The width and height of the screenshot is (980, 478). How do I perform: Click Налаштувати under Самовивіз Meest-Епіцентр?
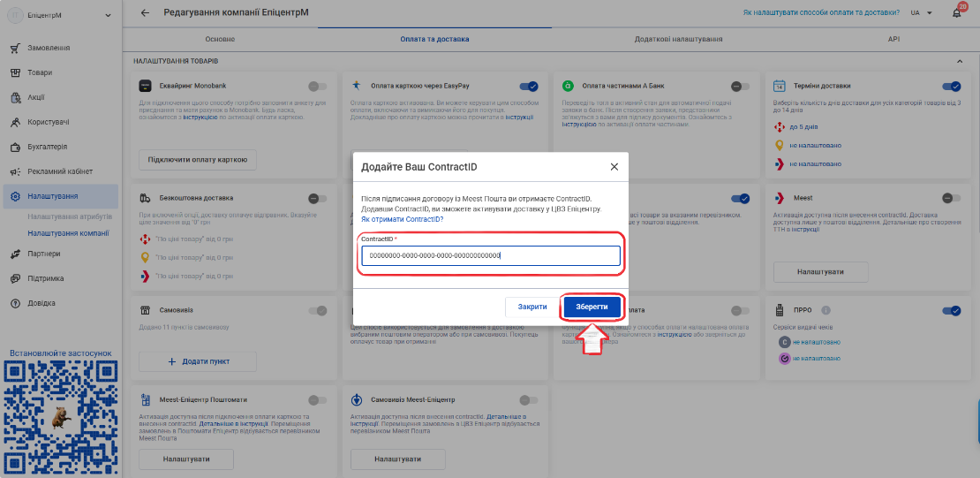click(x=397, y=459)
